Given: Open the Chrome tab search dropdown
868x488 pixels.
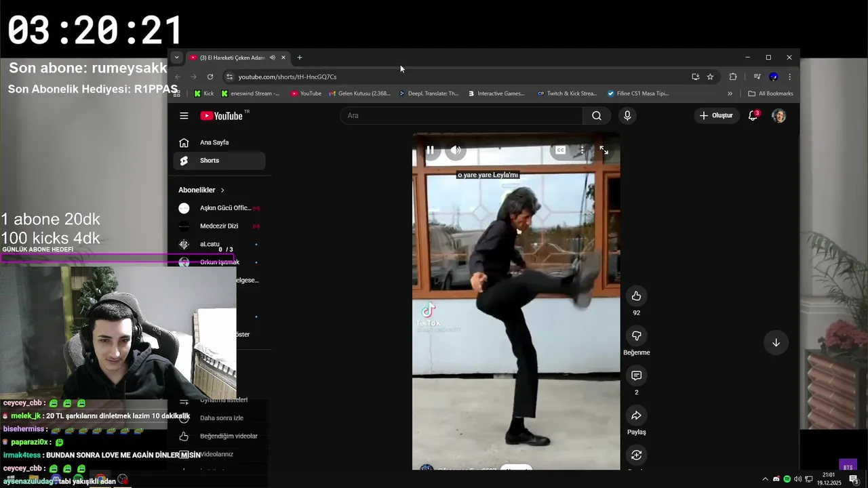Looking at the screenshot, I should pyautogui.click(x=176, y=58).
